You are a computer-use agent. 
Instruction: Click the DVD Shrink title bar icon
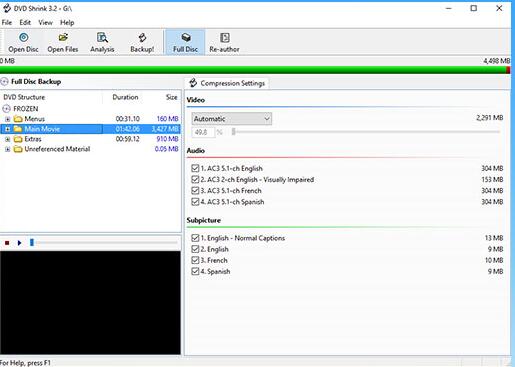pyautogui.click(x=7, y=8)
